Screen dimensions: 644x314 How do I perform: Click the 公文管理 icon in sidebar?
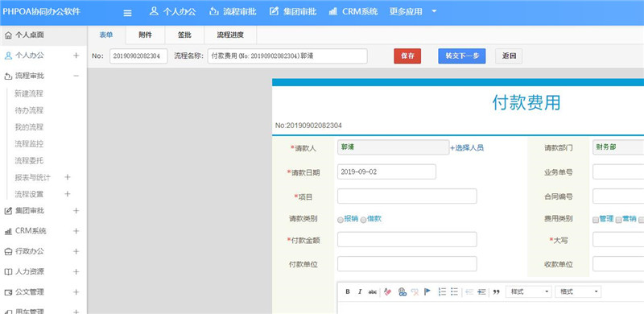8,292
